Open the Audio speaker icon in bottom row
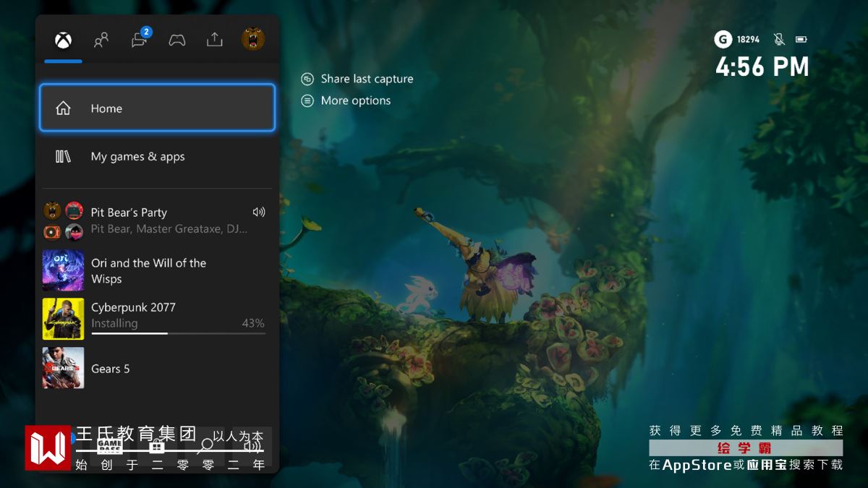868x488 pixels. 252,445
